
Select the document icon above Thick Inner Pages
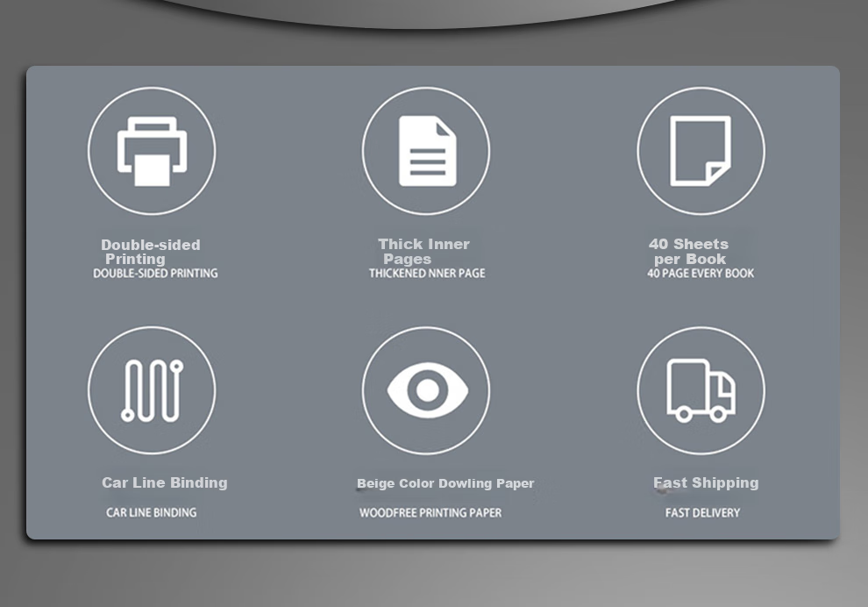pyautogui.click(x=426, y=151)
